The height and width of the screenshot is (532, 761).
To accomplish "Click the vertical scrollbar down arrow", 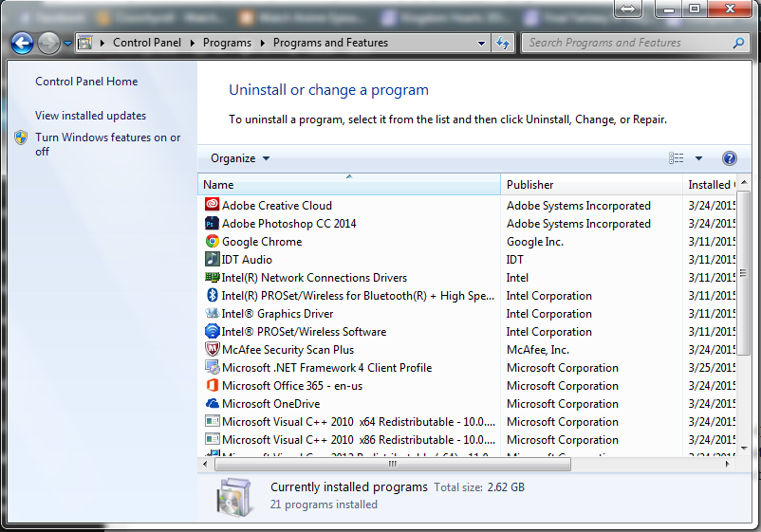I will 744,449.
